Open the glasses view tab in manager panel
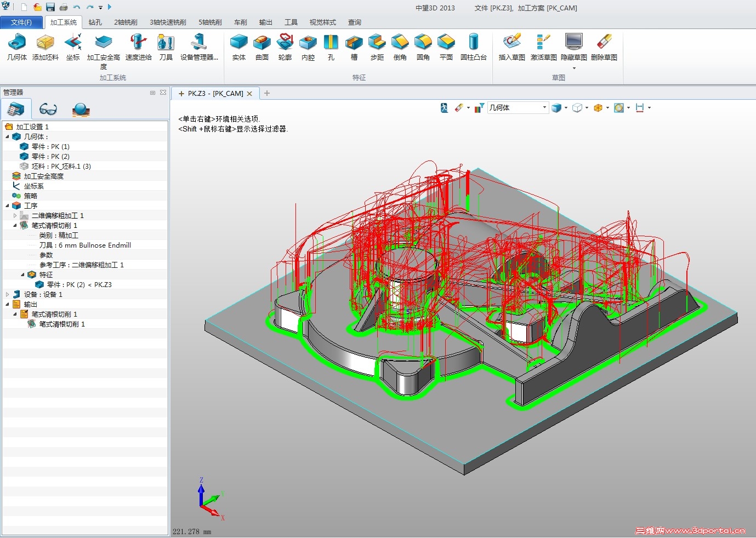Image resolution: width=756 pixels, height=538 pixels. pyautogui.click(x=48, y=110)
